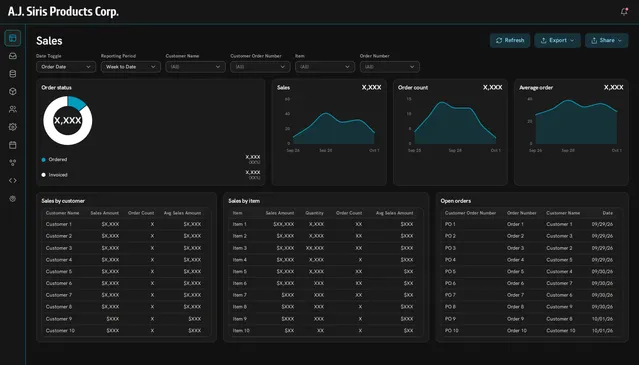Click PO 10 in Open orders
Viewport: 639px width, 365px height.
tap(452, 331)
